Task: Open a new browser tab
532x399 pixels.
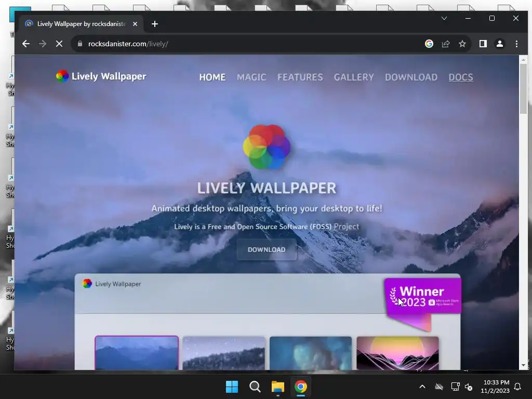Action: point(155,24)
